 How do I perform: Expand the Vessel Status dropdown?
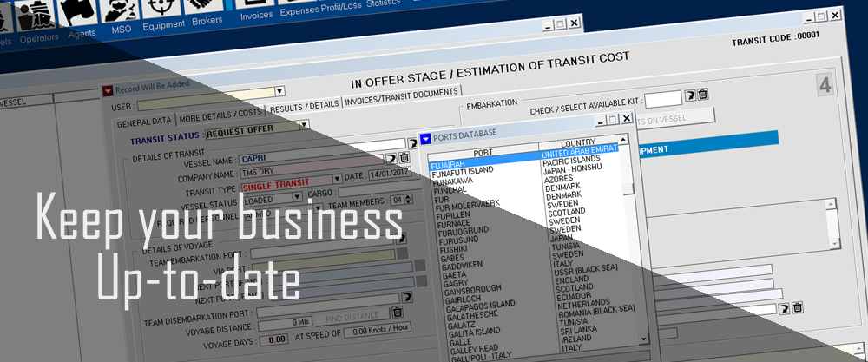[x=297, y=196]
